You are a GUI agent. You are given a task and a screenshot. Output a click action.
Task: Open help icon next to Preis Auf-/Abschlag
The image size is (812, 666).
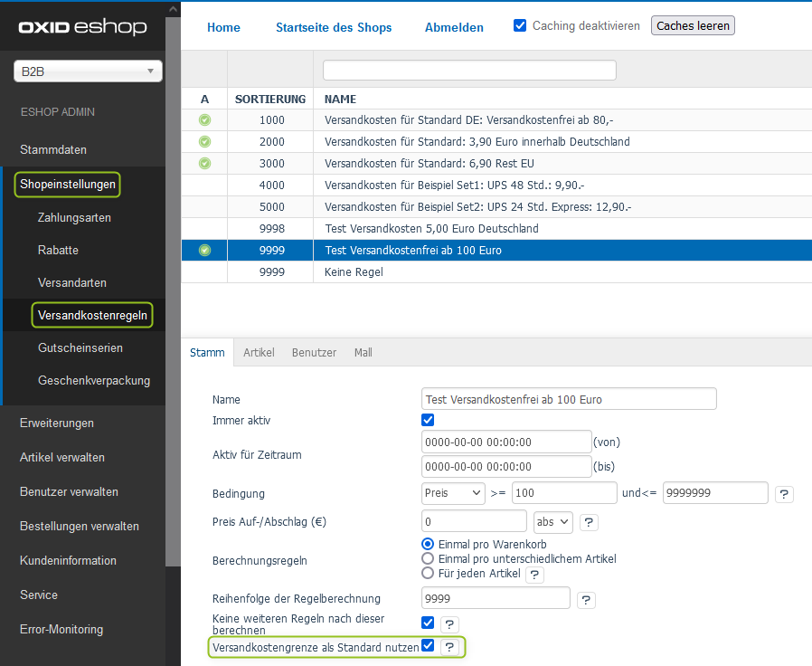pyautogui.click(x=589, y=522)
